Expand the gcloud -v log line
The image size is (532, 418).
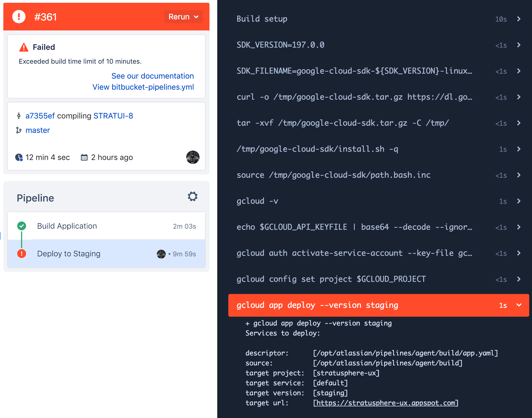[x=378, y=201]
